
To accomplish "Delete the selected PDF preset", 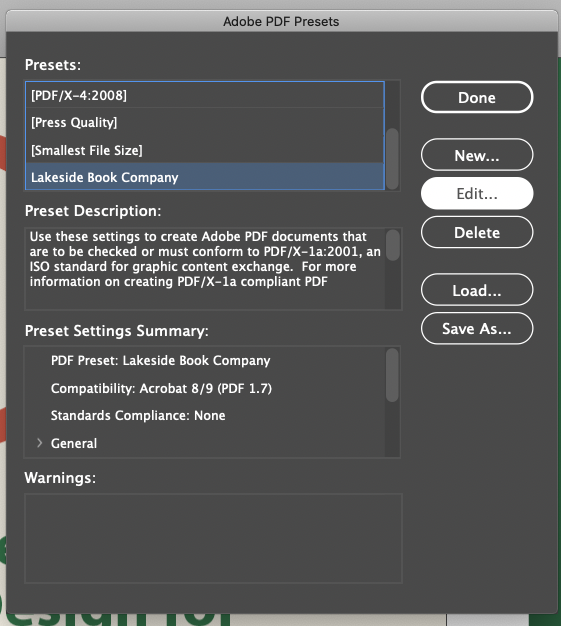I will (x=477, y=232).
